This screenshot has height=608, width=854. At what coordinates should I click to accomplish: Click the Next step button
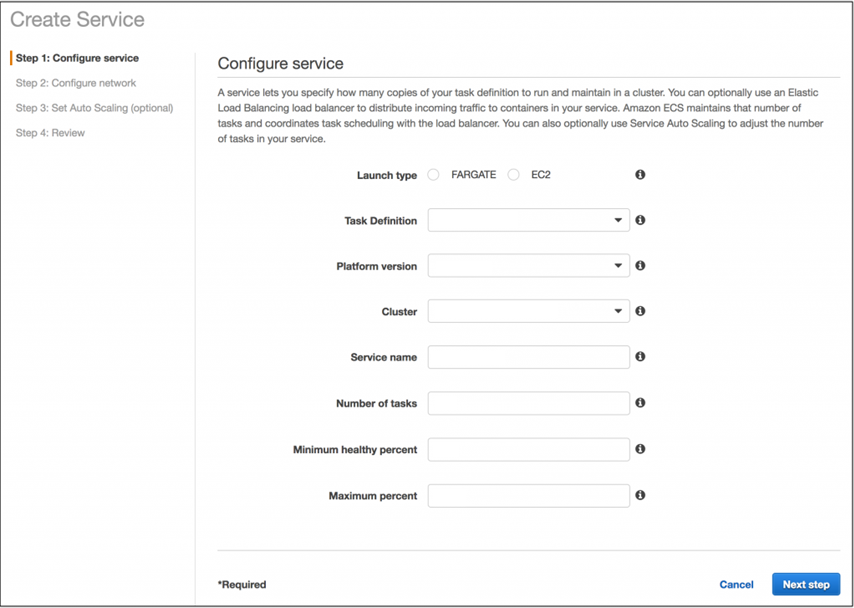(x=806, y=585)
